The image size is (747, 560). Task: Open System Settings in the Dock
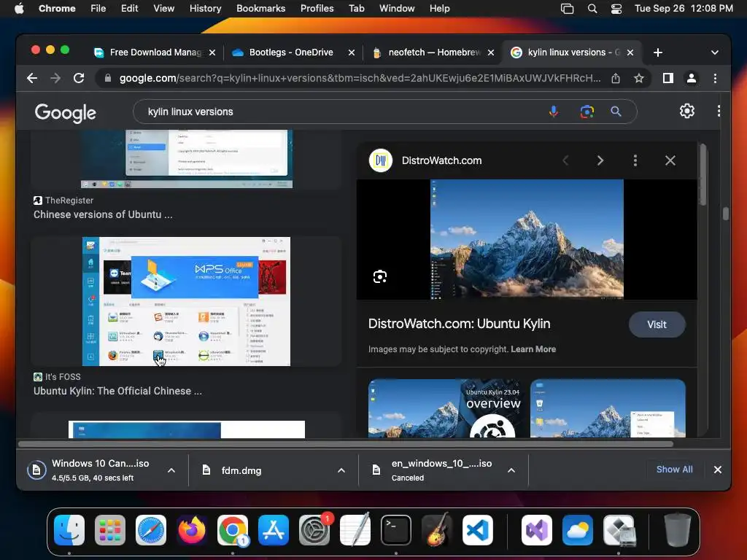pos(314,530)
